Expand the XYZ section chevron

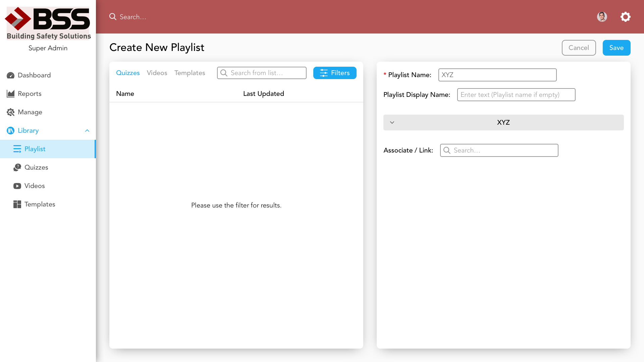[x=392, y=122]
